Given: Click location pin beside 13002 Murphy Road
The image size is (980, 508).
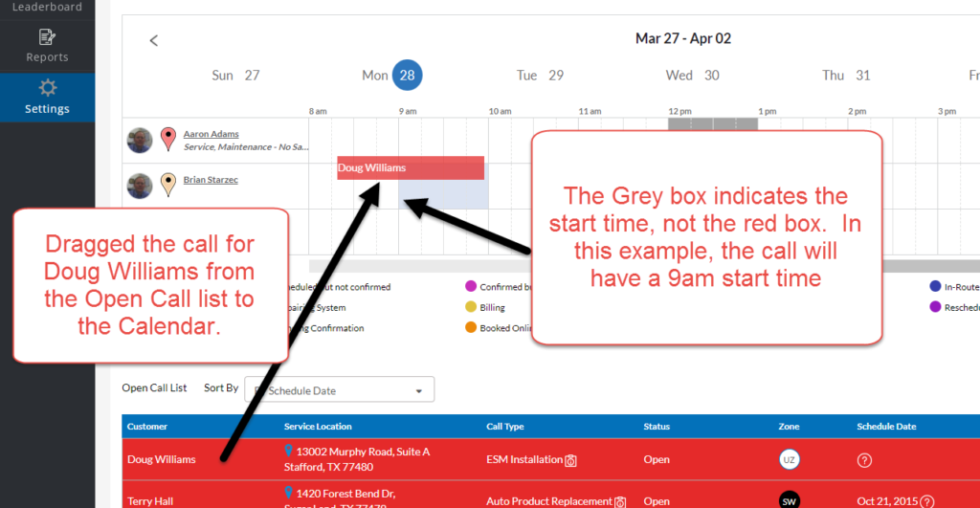Looking at the screenshot, I should point(288,451).
